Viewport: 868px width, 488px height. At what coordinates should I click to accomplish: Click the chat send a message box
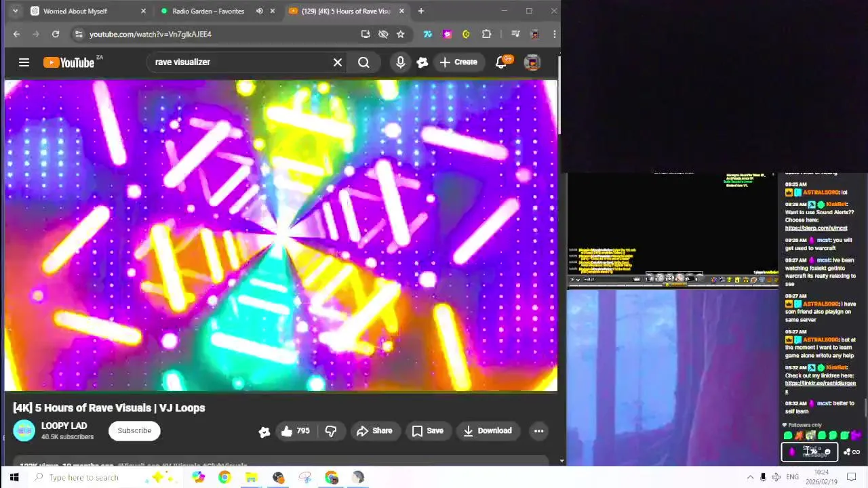pos(810,451)
